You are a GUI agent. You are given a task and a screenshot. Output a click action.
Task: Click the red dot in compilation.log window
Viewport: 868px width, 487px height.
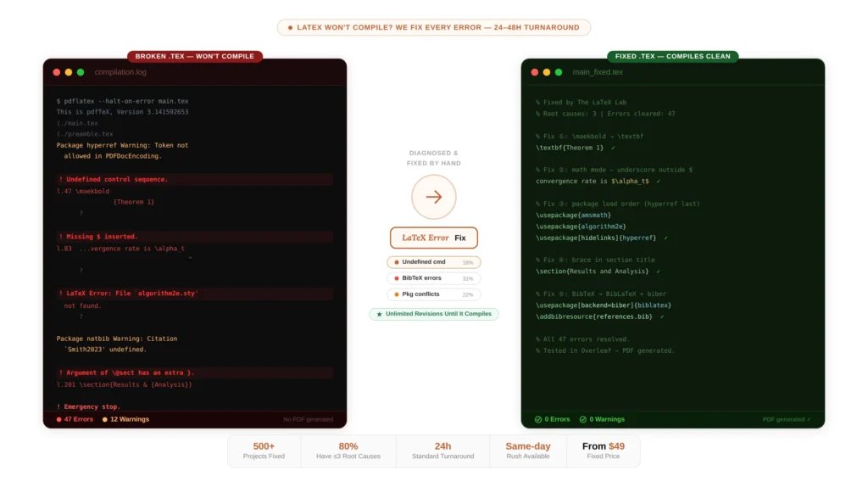click(x=57, y=72)
